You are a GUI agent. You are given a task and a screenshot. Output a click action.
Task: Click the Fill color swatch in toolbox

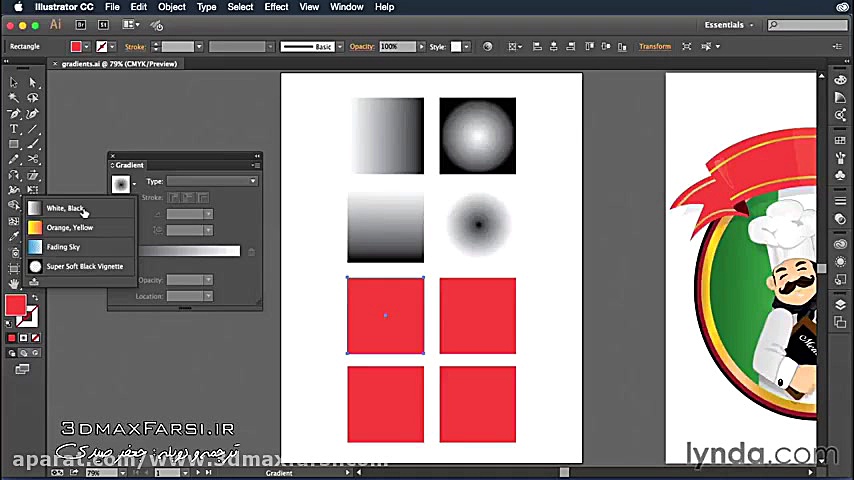[x=16, y=305]
